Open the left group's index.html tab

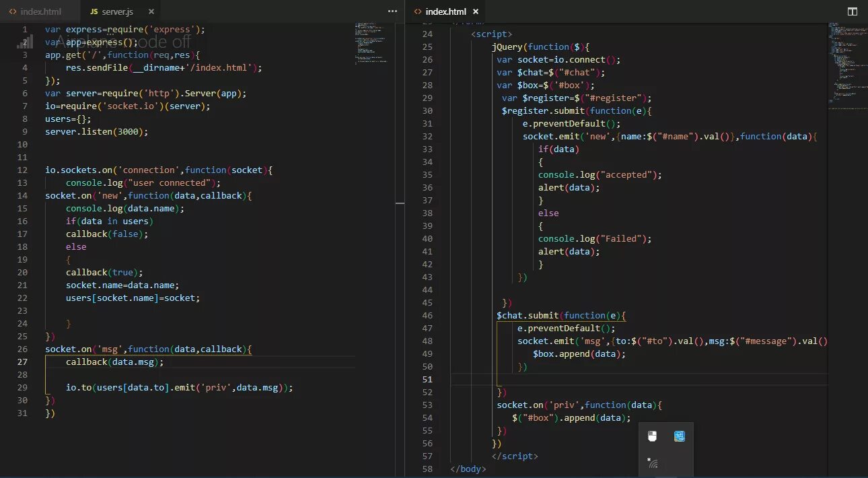40,11
